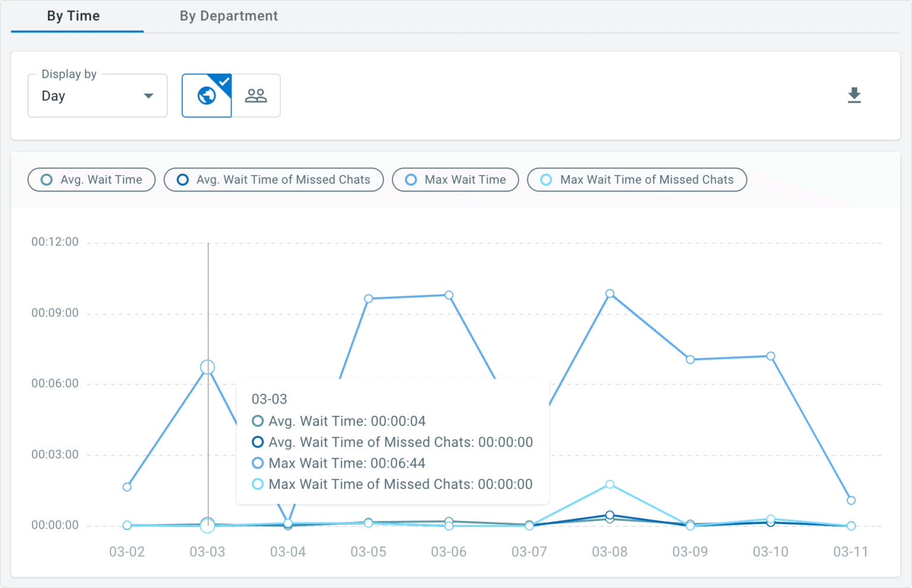The width and height of the screenshot is (912, 588).
Task: Click the 03-10 x-axis date label
Action: coord(770,552)
